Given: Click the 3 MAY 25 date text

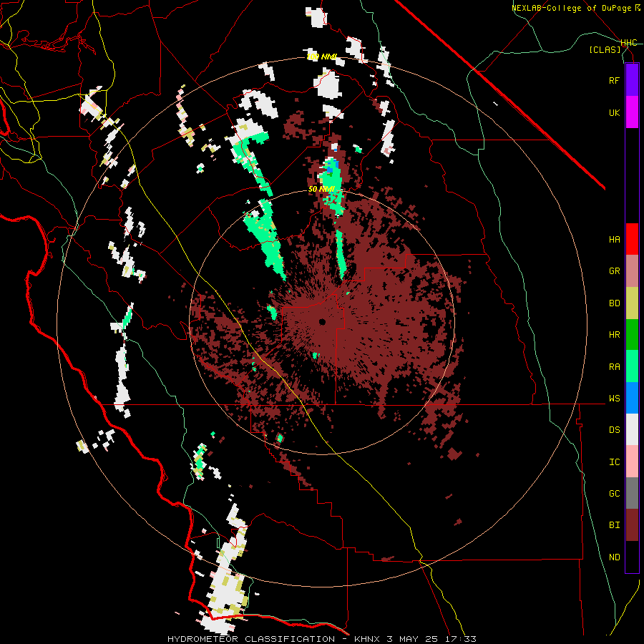Looking at the screenshot, I should pos(413,639).
